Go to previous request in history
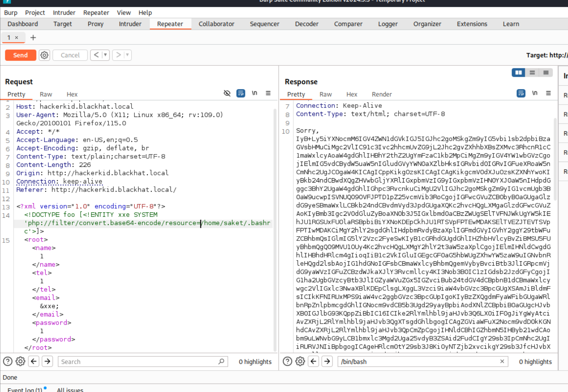The height and width of the screenshot is (392, 568). (x=96, y=55)
